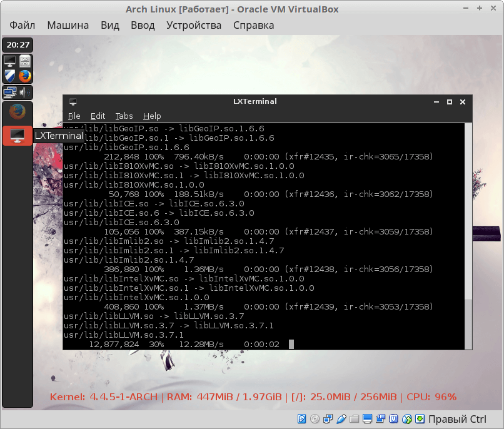The height and width of the screenshot is (429, 504).
Task: Click the volume speaker tray icon
Action: (25, 93)
